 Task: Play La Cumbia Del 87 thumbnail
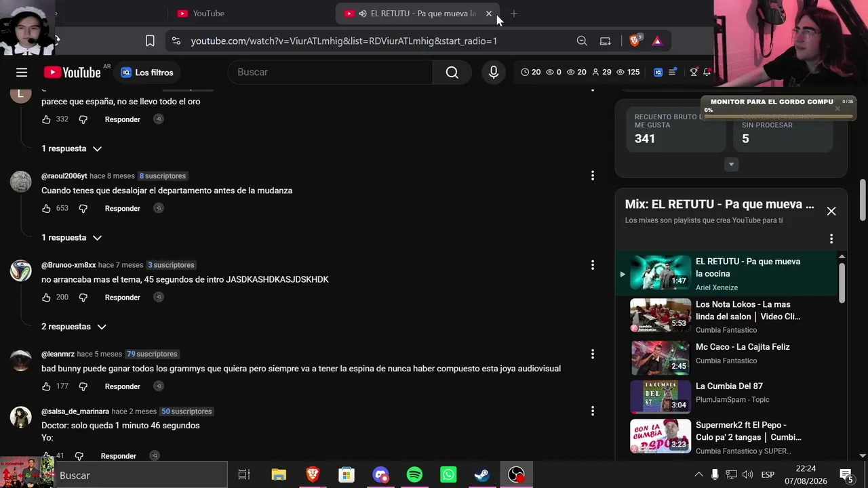coord(660,396)
